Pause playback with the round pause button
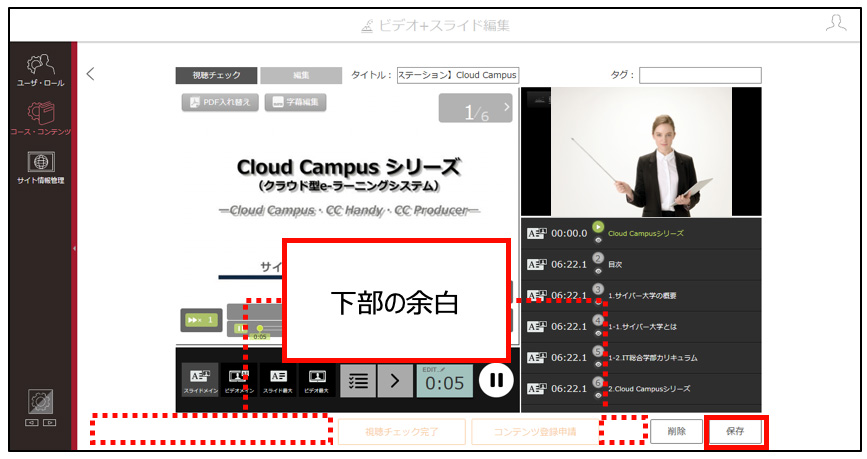The width and height of the screenshot is (867, 459). (496, 380)
